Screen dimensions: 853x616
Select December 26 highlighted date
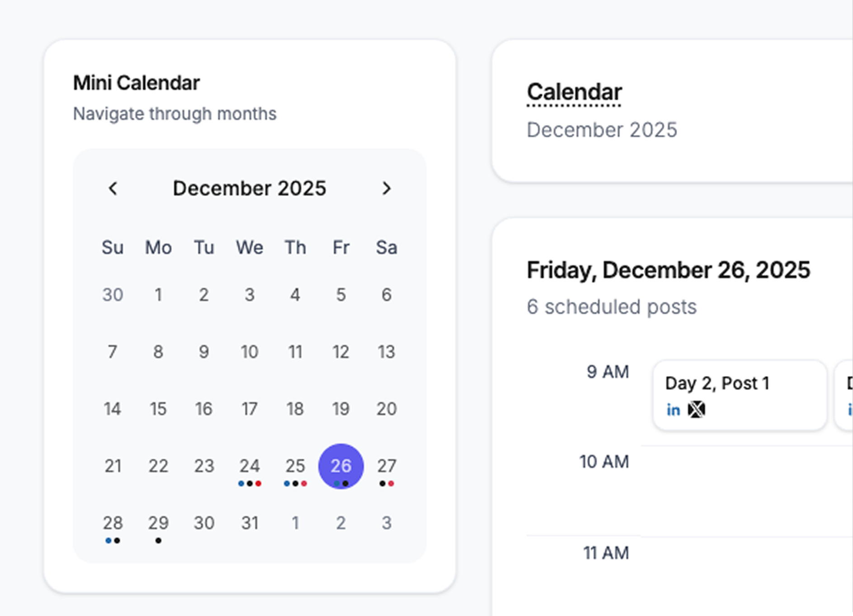coord(341,466)
